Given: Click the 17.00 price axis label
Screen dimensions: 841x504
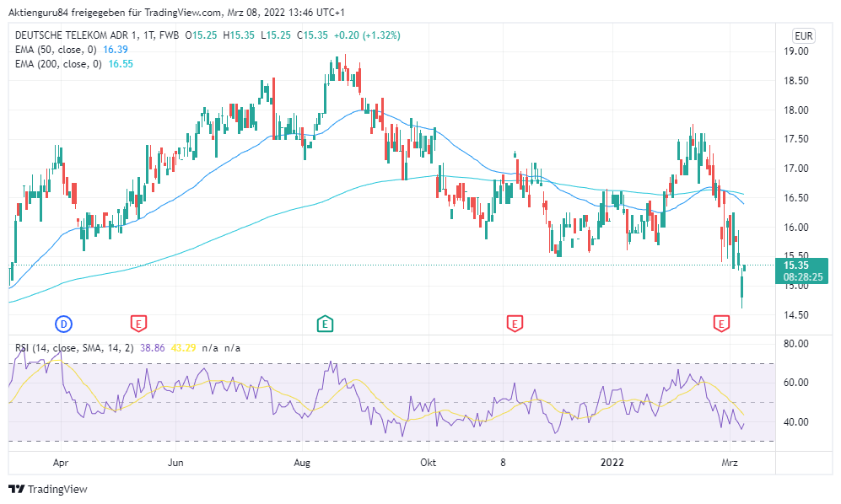Looking at the screenshot, I should [x=796, y=169].
